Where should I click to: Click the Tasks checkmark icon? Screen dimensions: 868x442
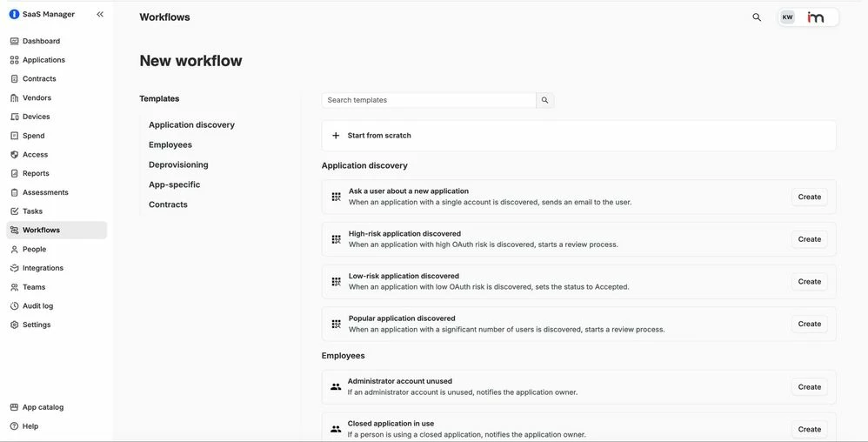(x=15, y=211)
